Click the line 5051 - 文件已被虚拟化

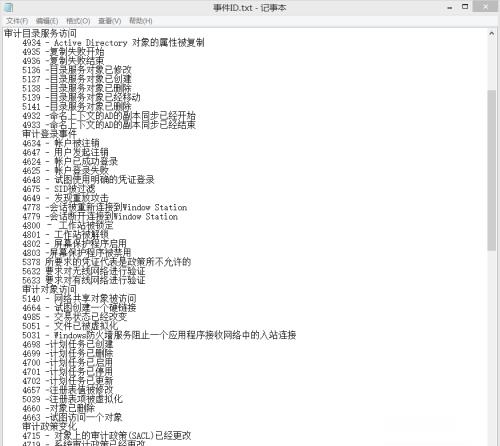pos(70,326)
